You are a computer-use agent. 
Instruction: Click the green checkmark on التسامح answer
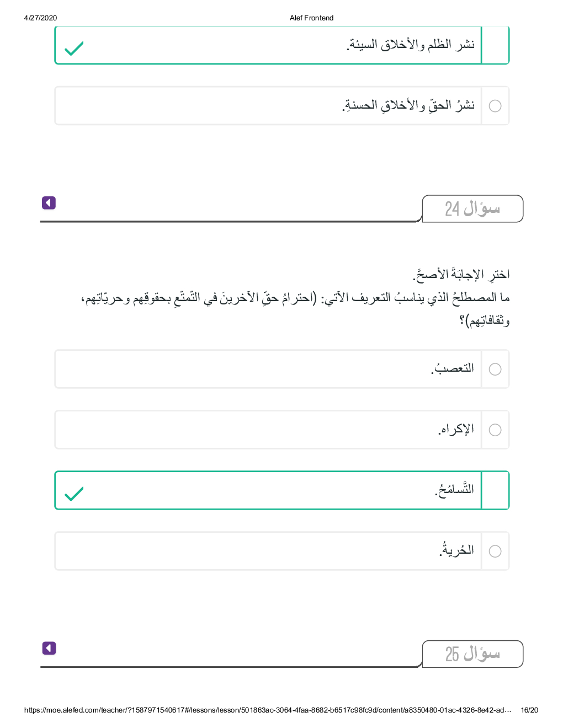(74, 494)
